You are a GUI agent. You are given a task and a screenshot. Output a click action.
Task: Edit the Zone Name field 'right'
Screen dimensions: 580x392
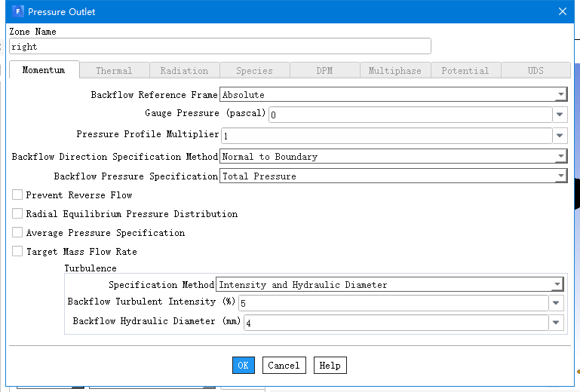[220, 46]
